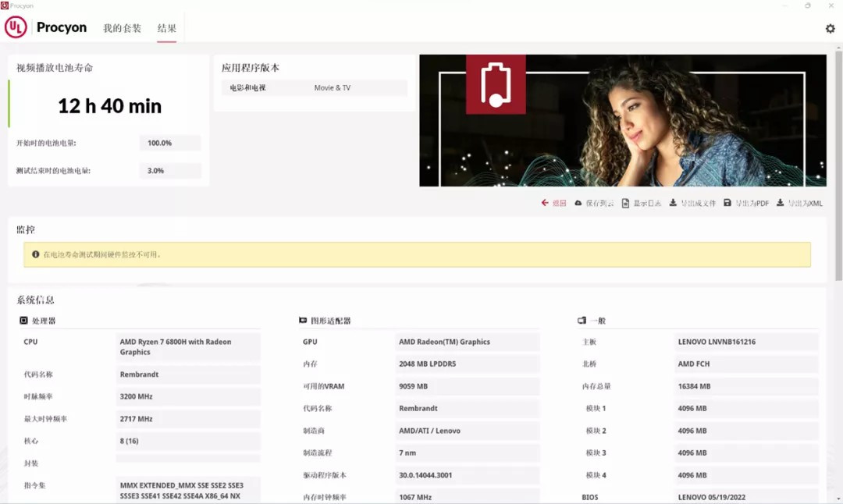
Task: Click the 4096 MB value for 模块 4
Action: click(746, 475)
